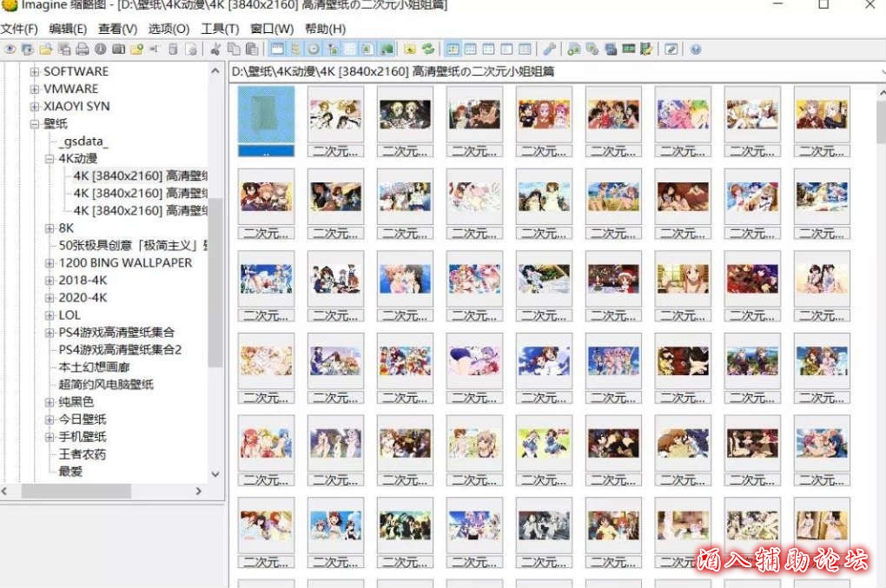The height and width of the screenshot is (588, 886).
Task: Select the 超简约风电脑壁纸 folder
Action: click(106, 385)
